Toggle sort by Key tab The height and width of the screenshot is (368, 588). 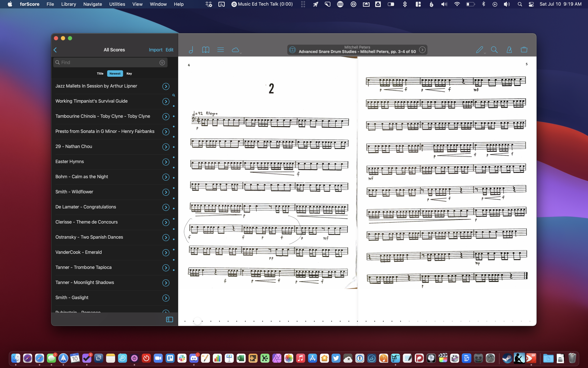click(129, 73)
